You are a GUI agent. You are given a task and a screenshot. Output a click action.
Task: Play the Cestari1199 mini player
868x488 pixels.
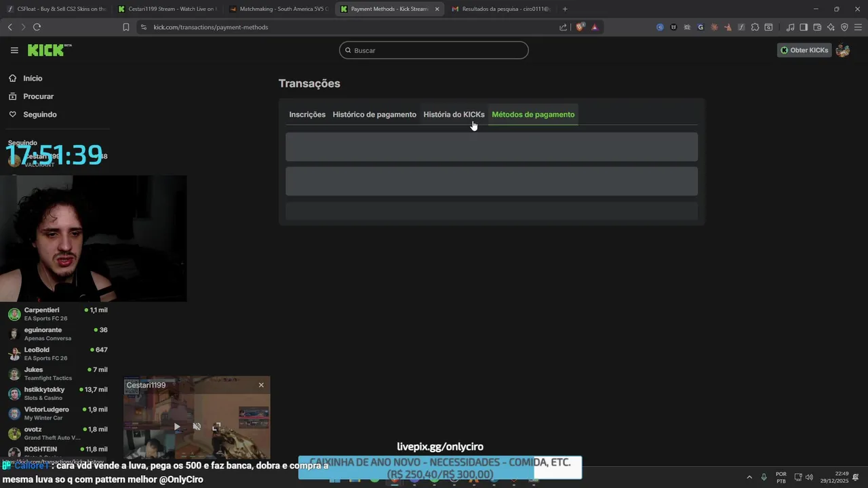point(176,426)
